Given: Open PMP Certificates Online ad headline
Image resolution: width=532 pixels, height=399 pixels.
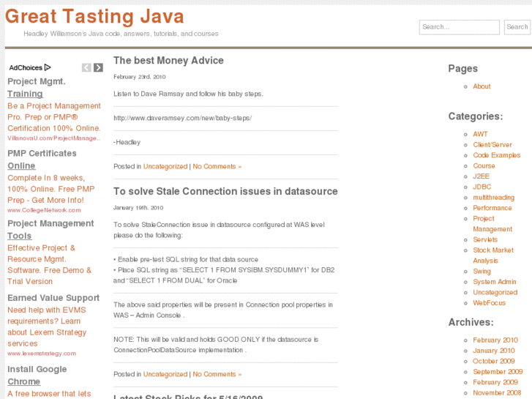Looking at the screenshot, I should 42,160.
